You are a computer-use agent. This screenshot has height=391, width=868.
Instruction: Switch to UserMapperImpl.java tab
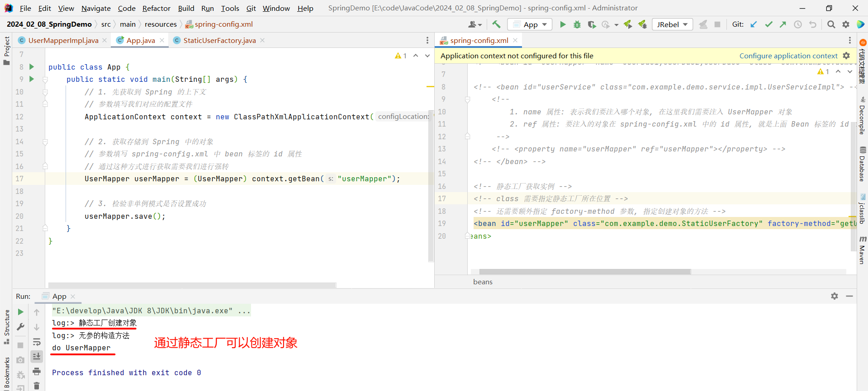(x=63, y=40)
